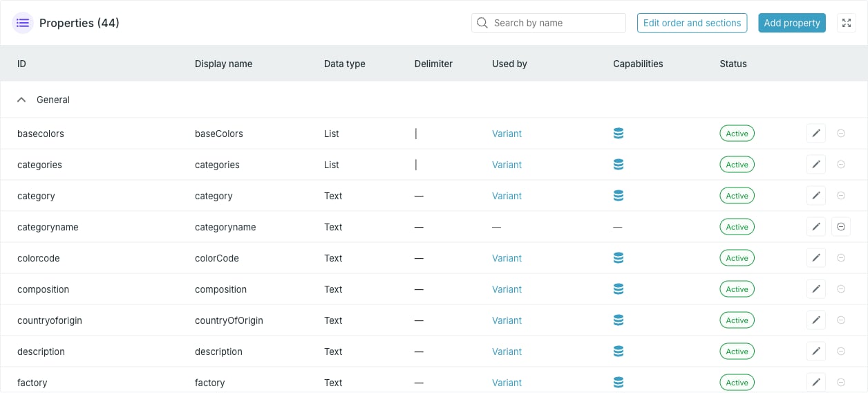Select the colorCode display name cell

pos(217,258)
